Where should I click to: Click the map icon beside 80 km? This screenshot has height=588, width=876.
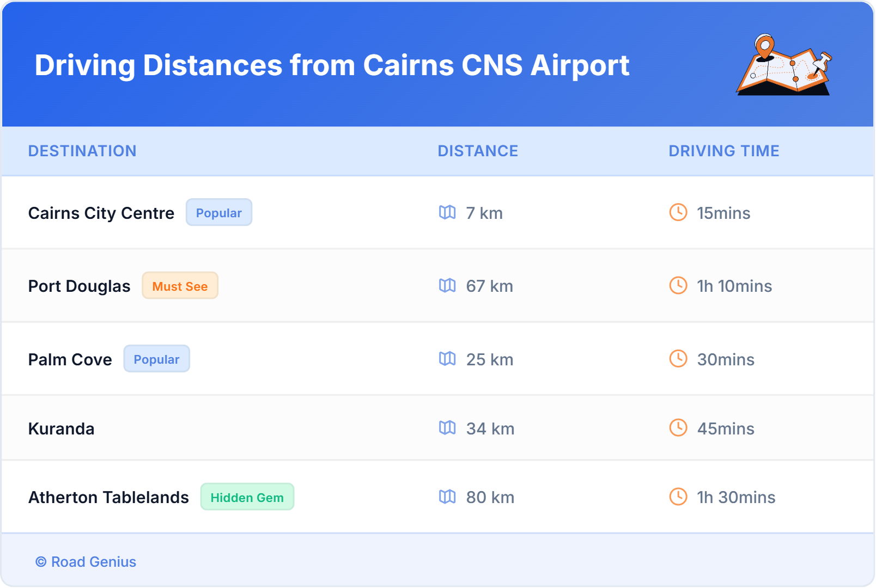click(x=447, y=497)
